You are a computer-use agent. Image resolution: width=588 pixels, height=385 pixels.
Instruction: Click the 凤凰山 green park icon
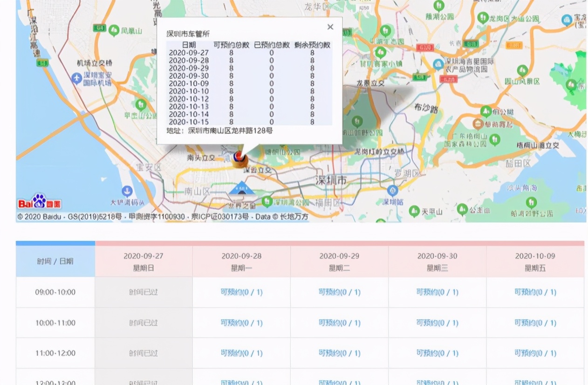pos(114,31)
